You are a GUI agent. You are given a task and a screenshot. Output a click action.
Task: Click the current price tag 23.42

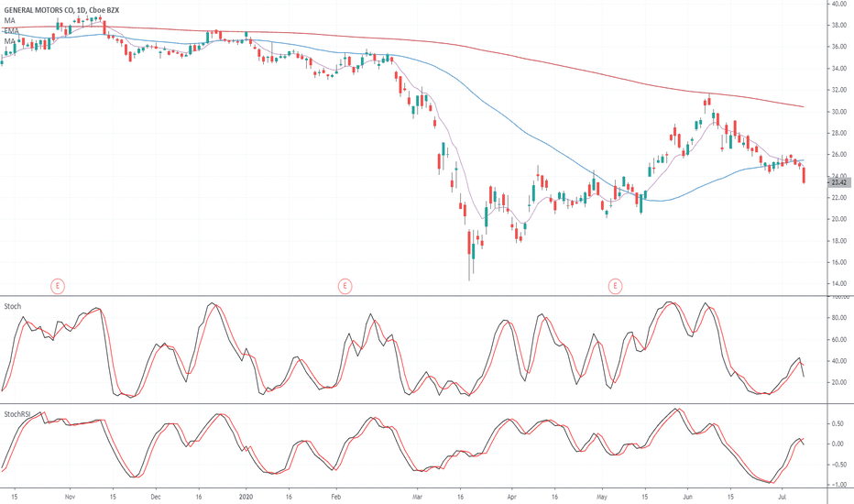coord(839,182)
